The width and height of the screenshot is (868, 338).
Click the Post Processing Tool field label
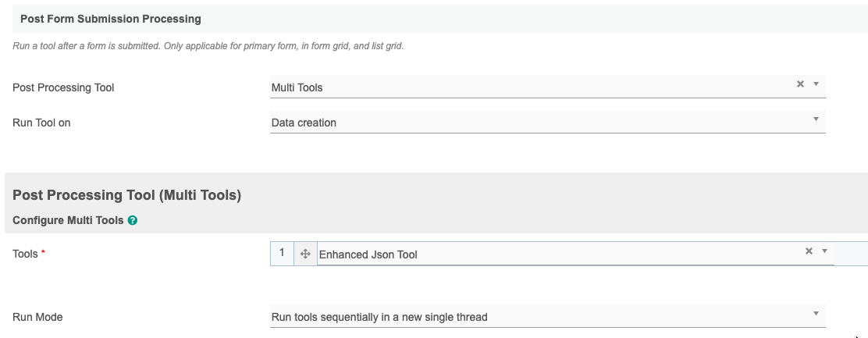click(63, 87)
